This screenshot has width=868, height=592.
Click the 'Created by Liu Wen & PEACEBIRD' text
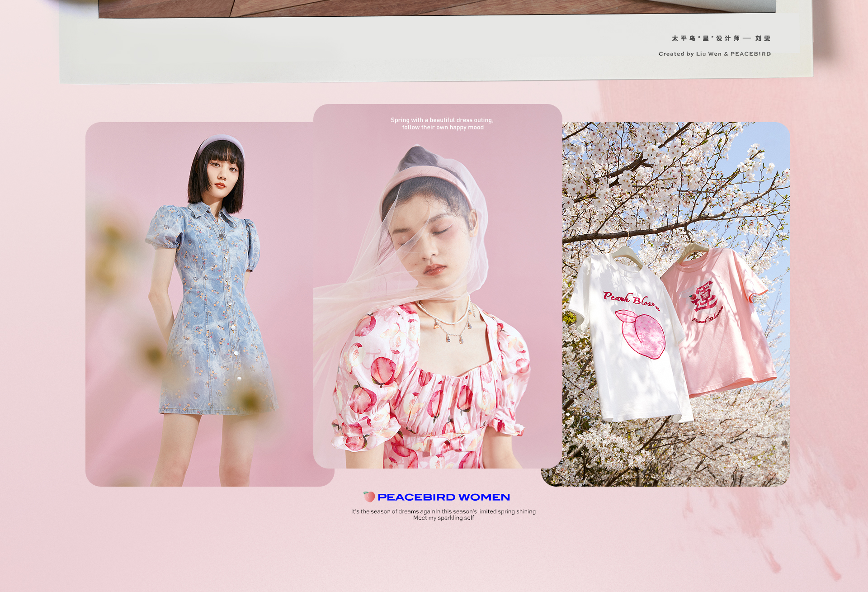[x=714, y=54]
